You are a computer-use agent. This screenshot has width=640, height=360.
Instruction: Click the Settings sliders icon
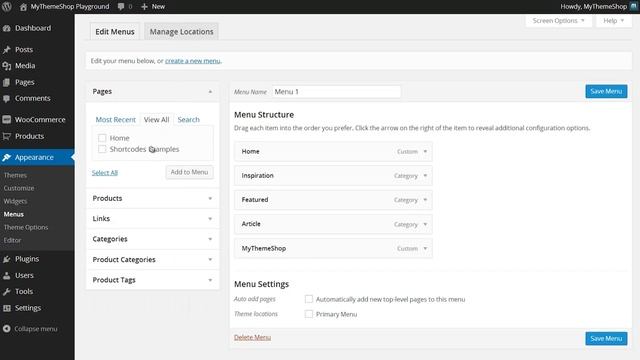tap(7, 308)
